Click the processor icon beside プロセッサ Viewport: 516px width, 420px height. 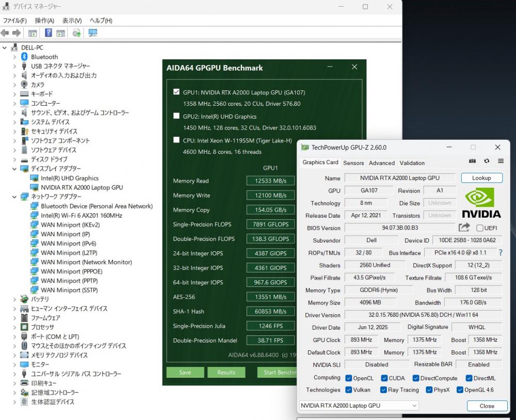[x=24, y=327]
